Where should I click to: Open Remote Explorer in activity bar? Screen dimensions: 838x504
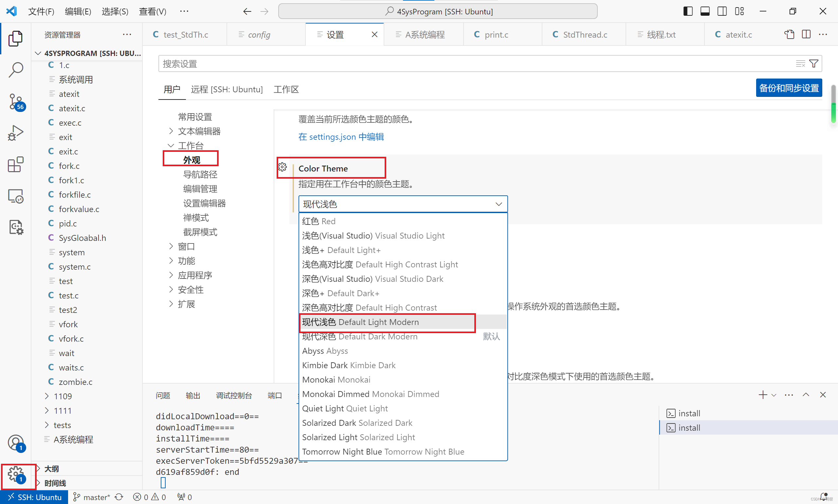[x=16, y=196]
